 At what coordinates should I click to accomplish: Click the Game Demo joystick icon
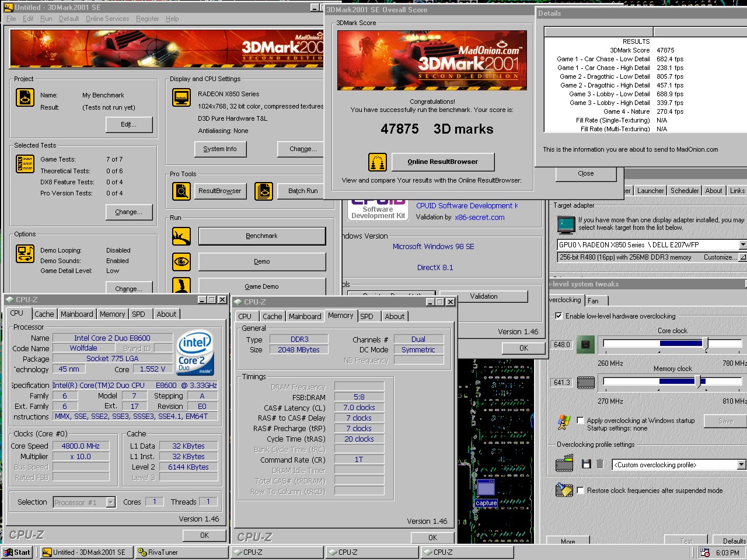pos(181,285)
